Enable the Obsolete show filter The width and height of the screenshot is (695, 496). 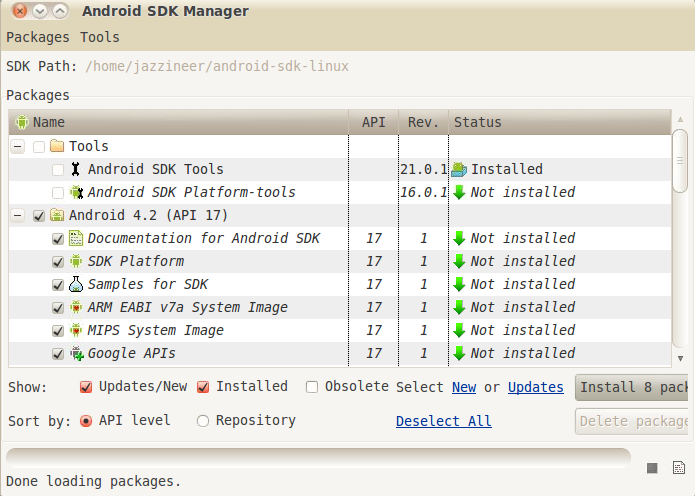tap(312, 387)
